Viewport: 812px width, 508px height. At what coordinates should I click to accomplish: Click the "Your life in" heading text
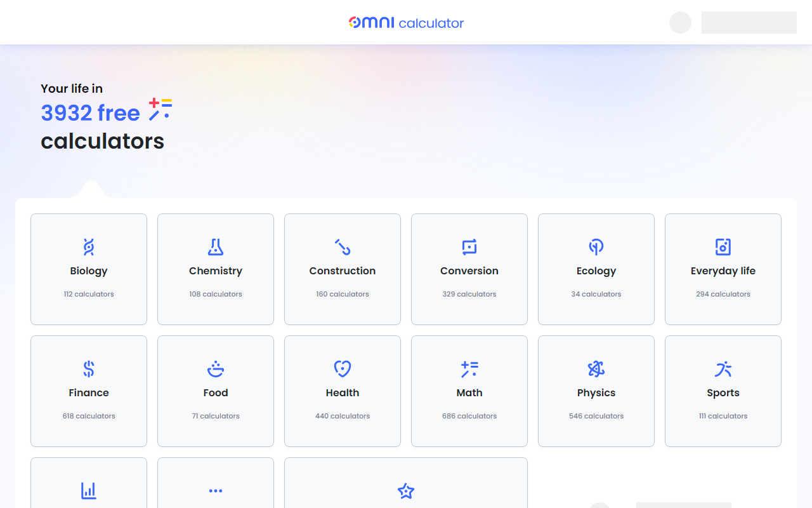72,89
